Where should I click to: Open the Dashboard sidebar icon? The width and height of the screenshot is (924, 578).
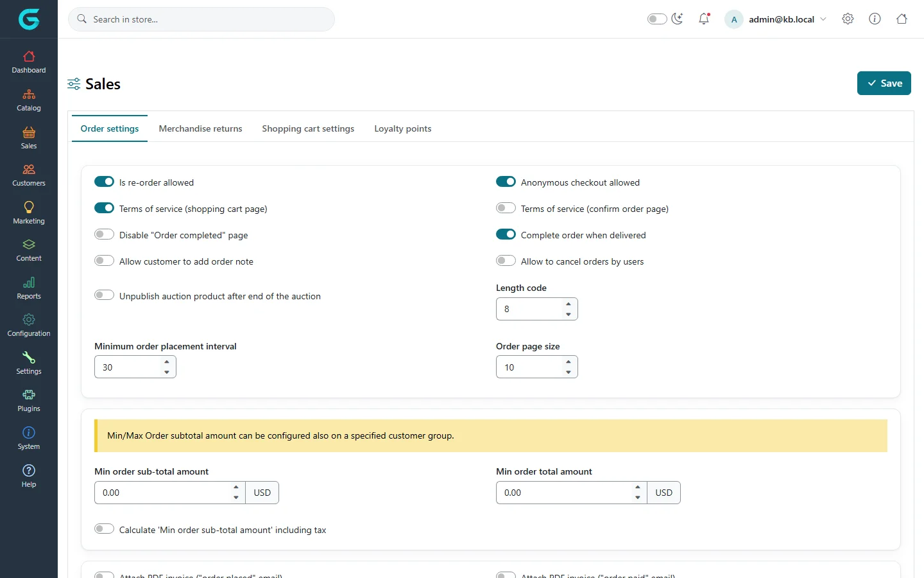(x=29, y=57)
